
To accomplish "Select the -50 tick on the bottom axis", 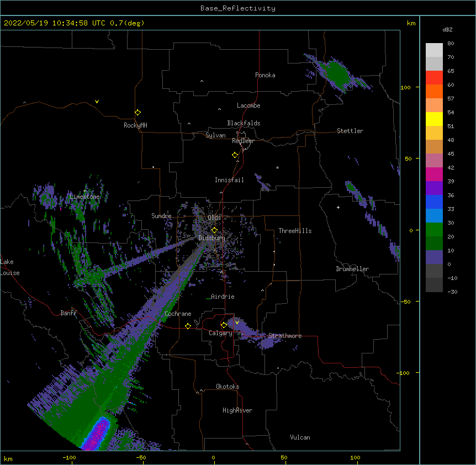I will (x=141, y=457).
